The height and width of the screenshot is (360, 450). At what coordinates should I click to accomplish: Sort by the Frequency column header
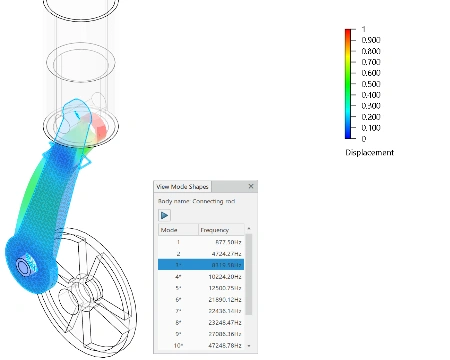(222, 230)
